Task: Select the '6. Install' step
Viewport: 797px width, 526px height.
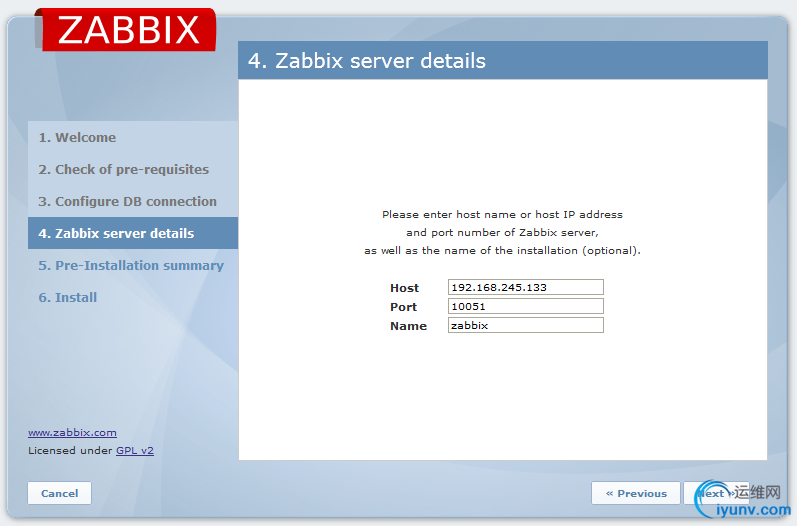Action: 68,297
